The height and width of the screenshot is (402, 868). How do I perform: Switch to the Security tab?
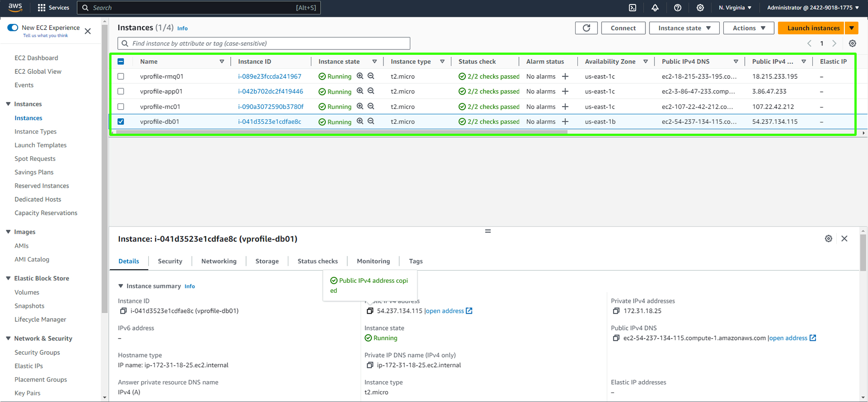click(170, 261)
